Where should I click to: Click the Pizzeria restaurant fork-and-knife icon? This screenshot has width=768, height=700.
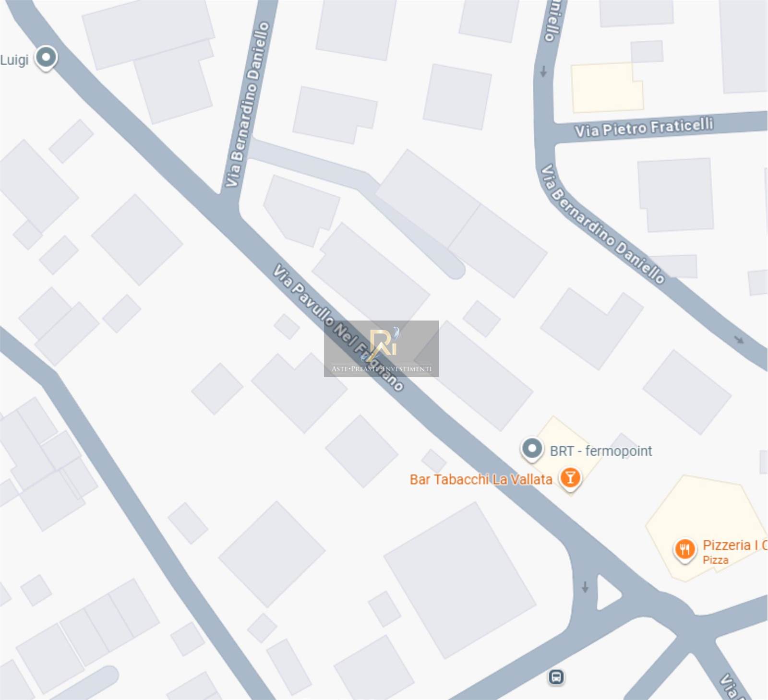click(x=685, y=550)
